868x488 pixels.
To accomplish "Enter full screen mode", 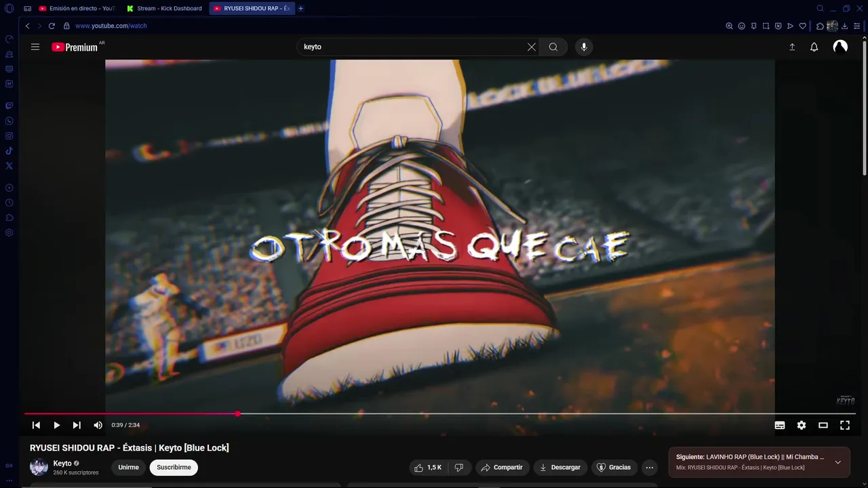I will tap(845, 425).
